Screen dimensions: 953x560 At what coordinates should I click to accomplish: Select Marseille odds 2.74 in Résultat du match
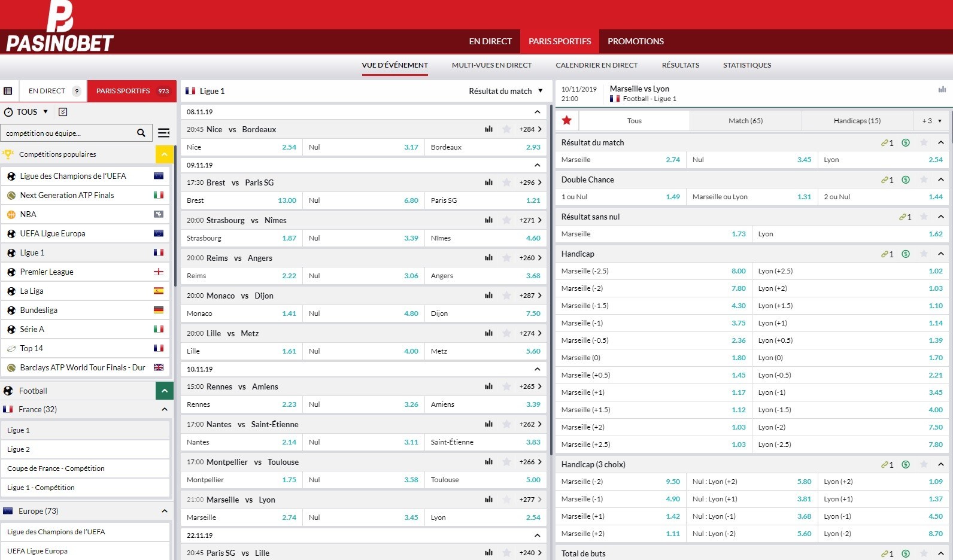tap(621, 160)
